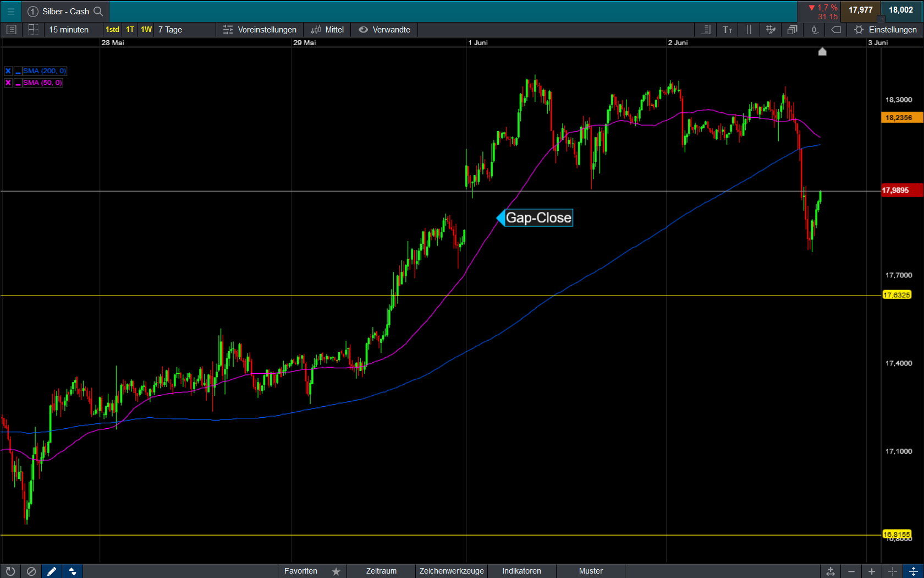The width and height of the screenshot is (924, 578).
Task: Toggle vertical auto-scale icon
Action: click(x=914, y=571)
